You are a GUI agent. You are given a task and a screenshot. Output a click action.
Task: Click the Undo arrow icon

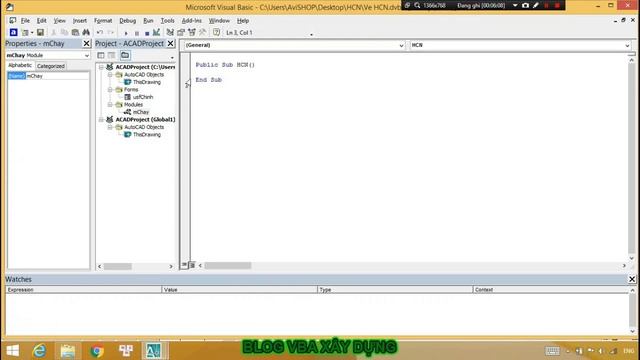click(100, 32)
